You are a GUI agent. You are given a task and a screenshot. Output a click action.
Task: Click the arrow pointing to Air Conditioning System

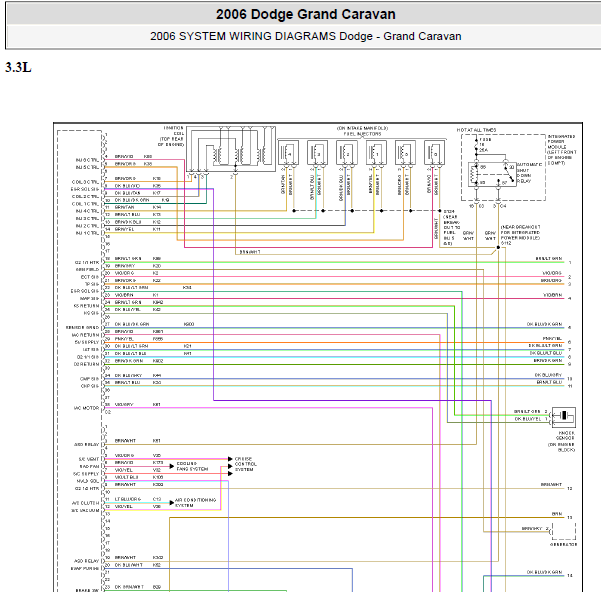(172, 503)
